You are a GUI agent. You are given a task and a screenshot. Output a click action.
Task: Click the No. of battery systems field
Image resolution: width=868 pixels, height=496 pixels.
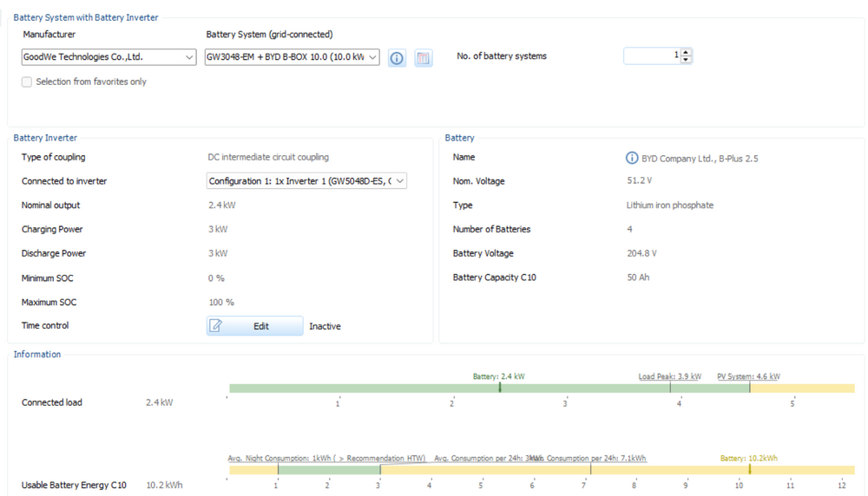point(651,55)
